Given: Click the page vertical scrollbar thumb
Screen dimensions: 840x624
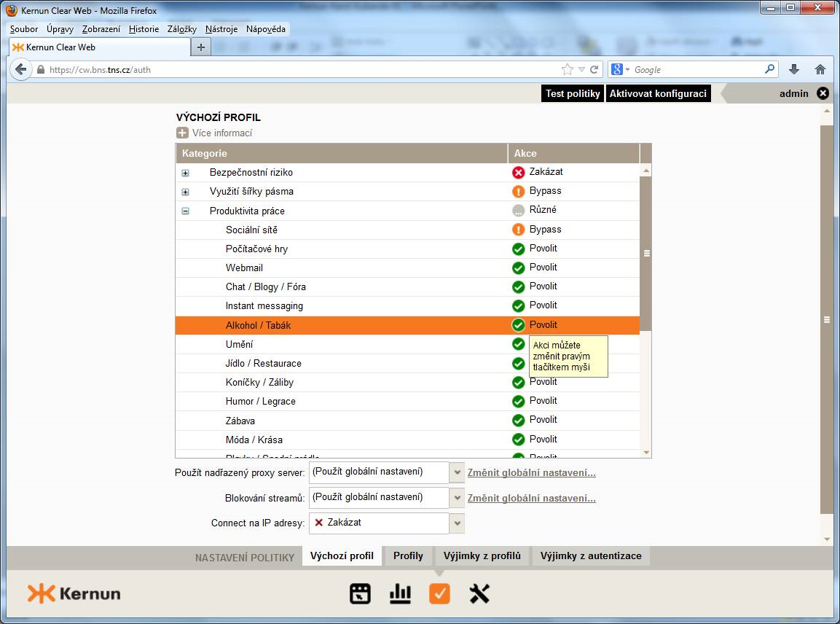Looking at the screenshot, I should [827, 319].
